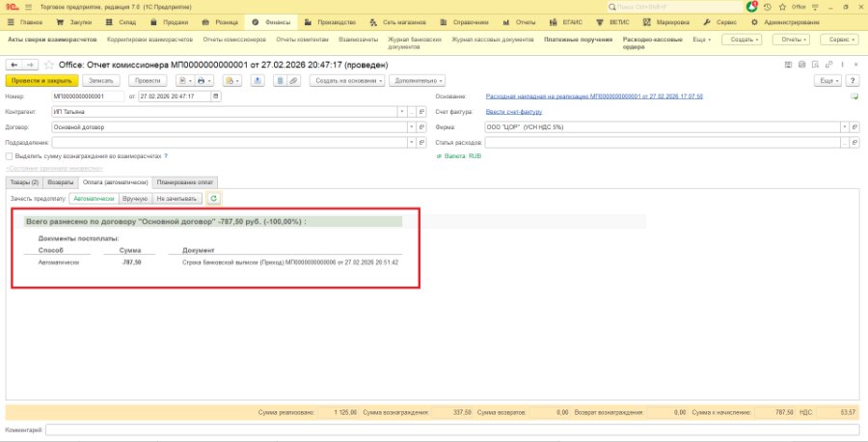Viewport: 868px width, 442px height.
Task: Click the Комментарий input field
Action: pos(452,429)
